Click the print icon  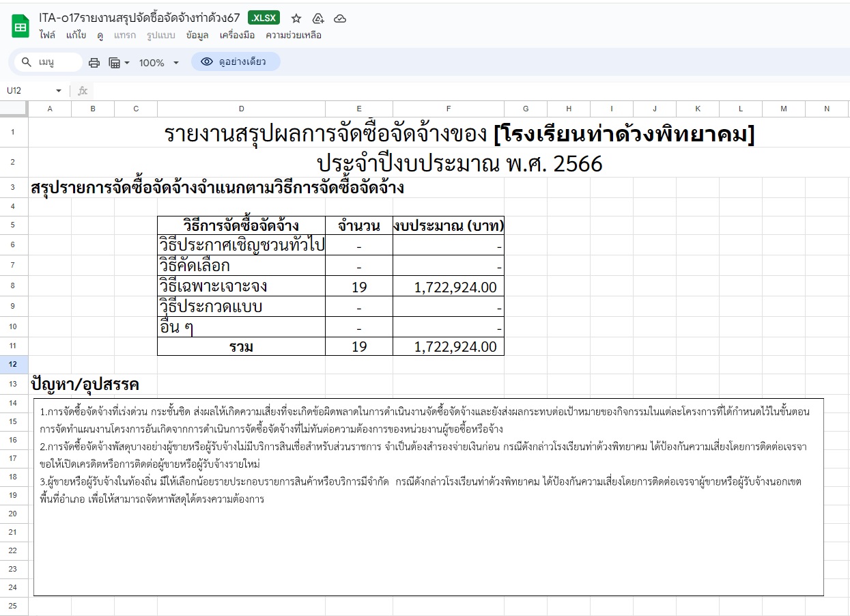(x=94, y=63)
